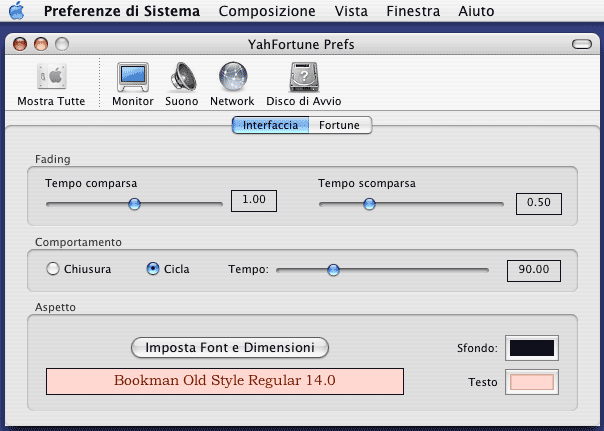Screen dimensions: 604x431
Task: Switch to the Fortune tab
Action: 340,125
